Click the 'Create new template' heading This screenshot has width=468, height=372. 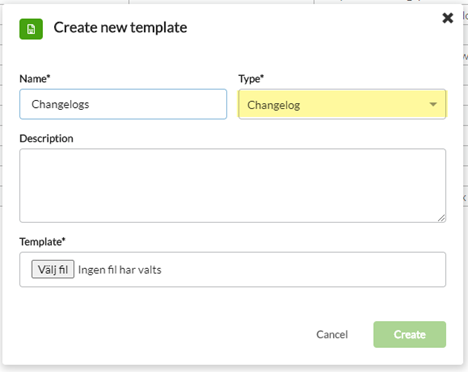tap(120, 28)
